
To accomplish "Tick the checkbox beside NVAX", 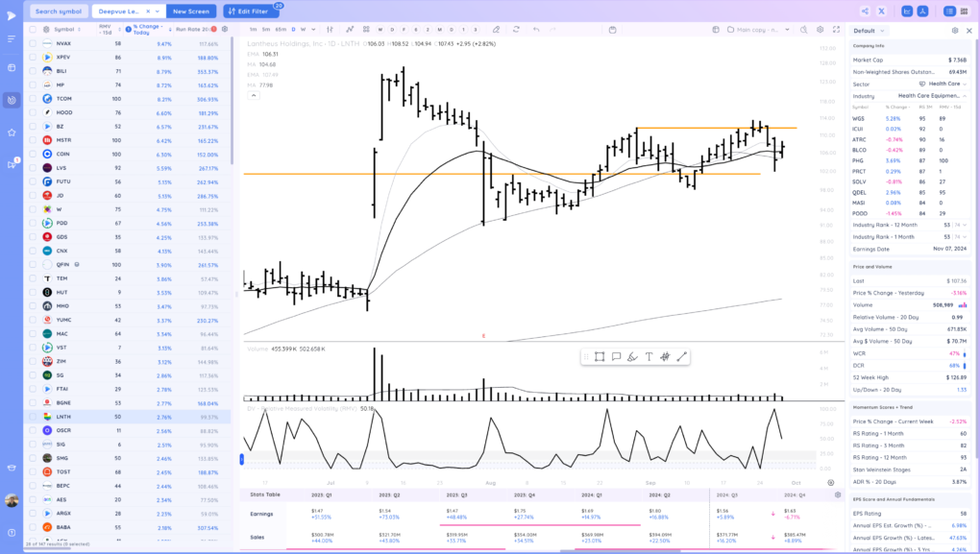I will tap(33, 43).
